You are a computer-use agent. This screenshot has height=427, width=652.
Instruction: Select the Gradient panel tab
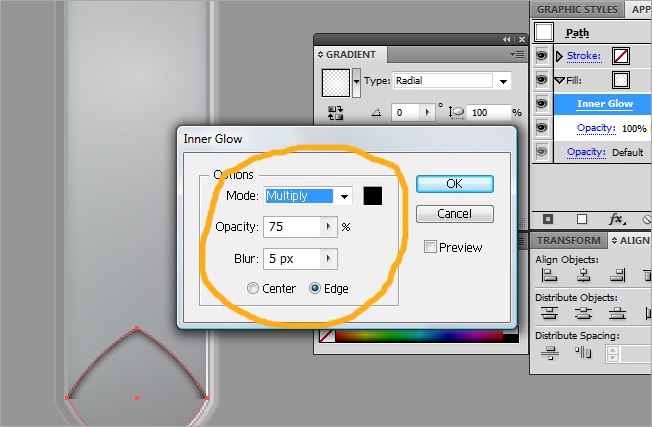[350, 54]
